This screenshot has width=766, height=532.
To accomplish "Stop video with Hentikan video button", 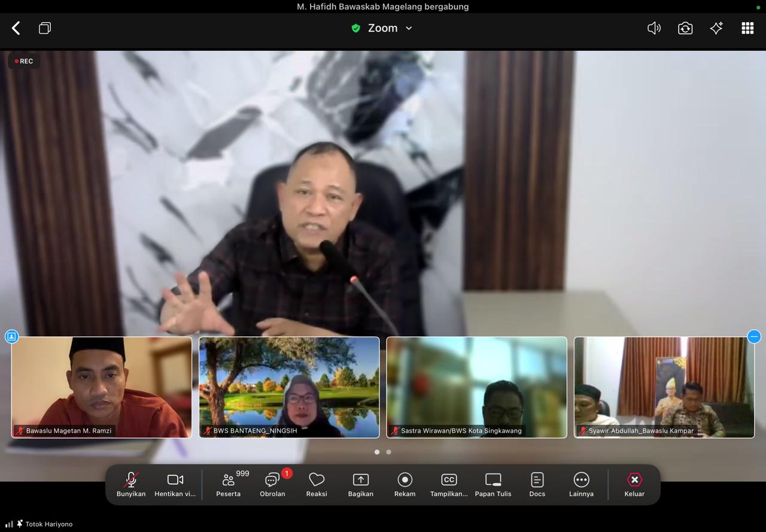I will [x=175, y=484].
